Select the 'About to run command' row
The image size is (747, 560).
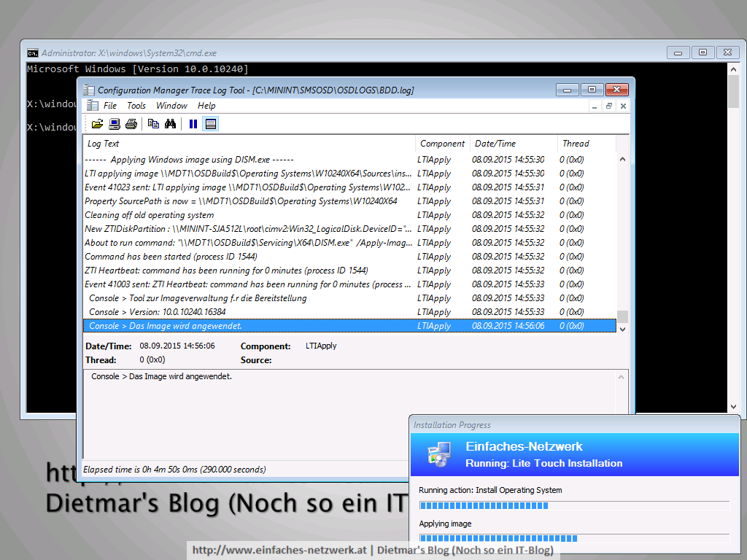pyautogui.click(x=349, y=242)
